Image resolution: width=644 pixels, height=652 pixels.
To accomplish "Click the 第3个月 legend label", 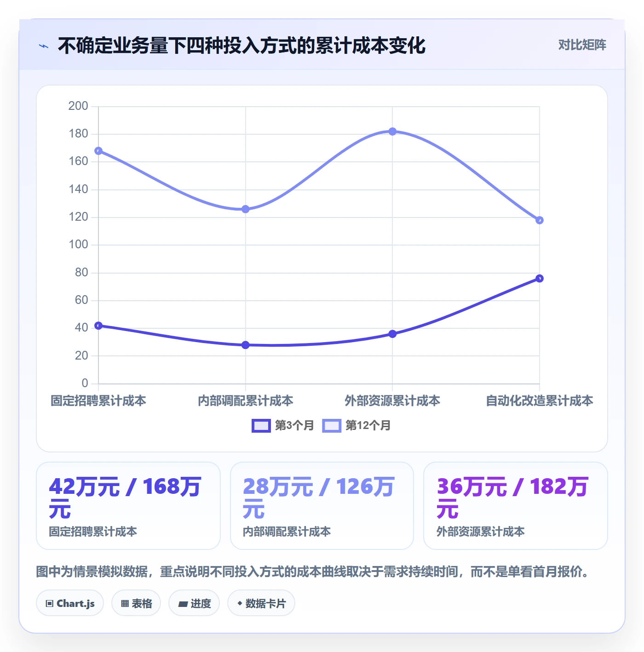I will (x=294, y=426).
